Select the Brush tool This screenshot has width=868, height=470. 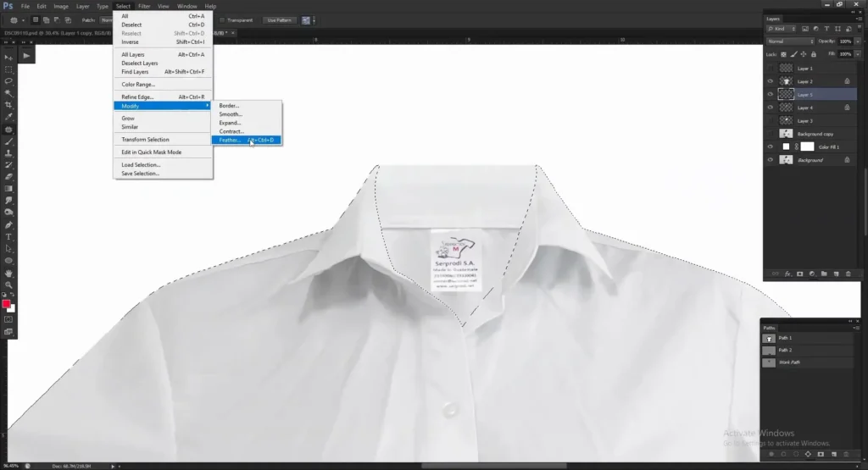8,141
